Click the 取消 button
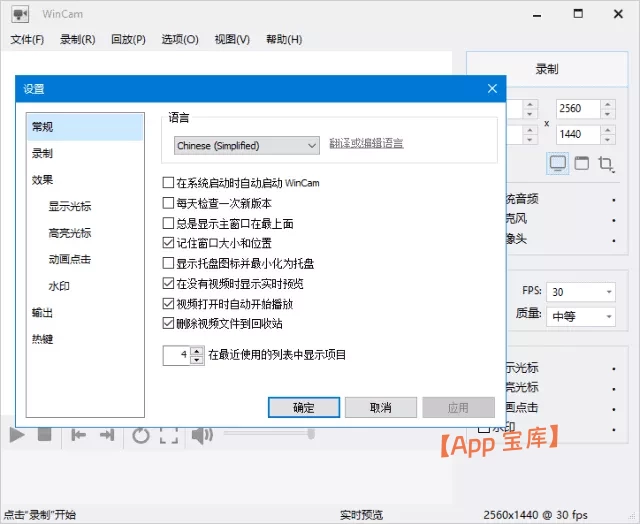The height and width of the screenshot is (524, 640). pos(380,407)
